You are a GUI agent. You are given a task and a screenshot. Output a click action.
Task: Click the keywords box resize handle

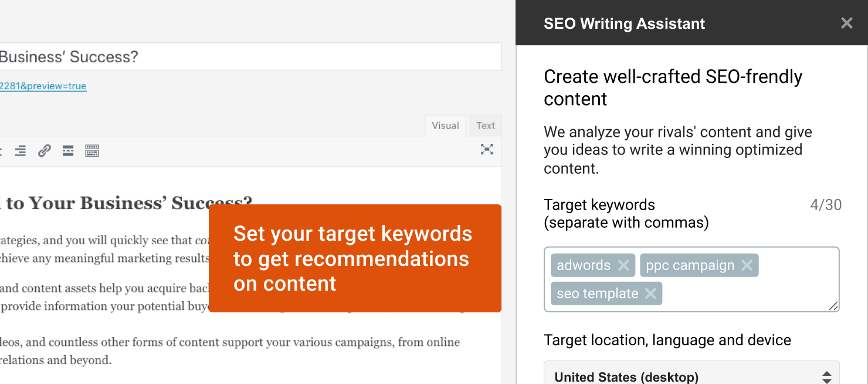pyautogui.click(x=833, y=306)
